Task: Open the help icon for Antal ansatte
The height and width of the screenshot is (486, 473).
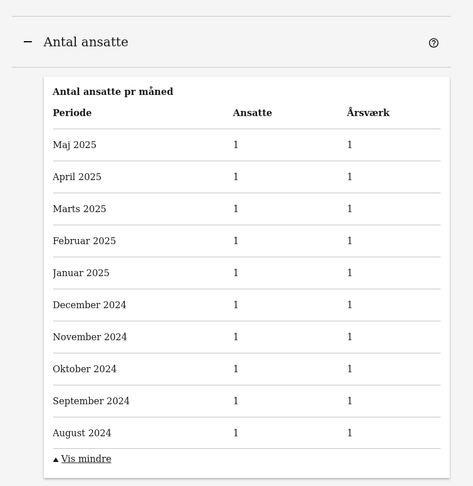Action: [433, 43]
